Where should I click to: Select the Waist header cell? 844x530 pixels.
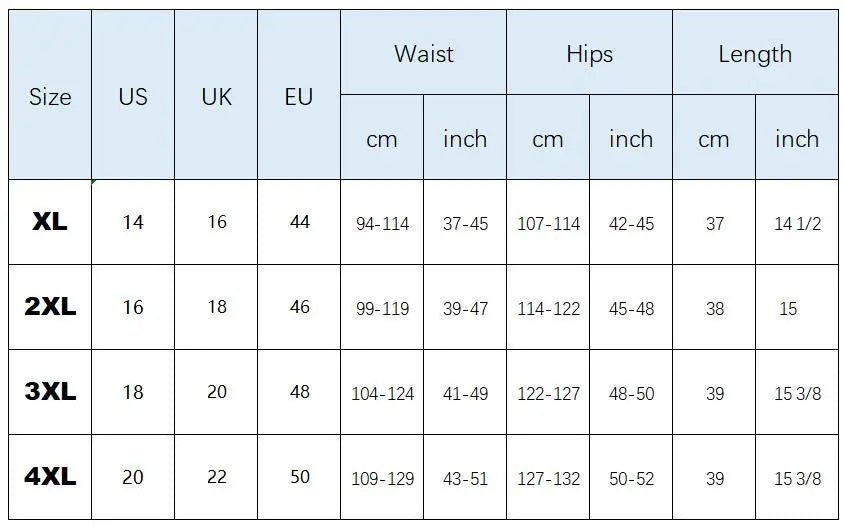click(424, 52)
